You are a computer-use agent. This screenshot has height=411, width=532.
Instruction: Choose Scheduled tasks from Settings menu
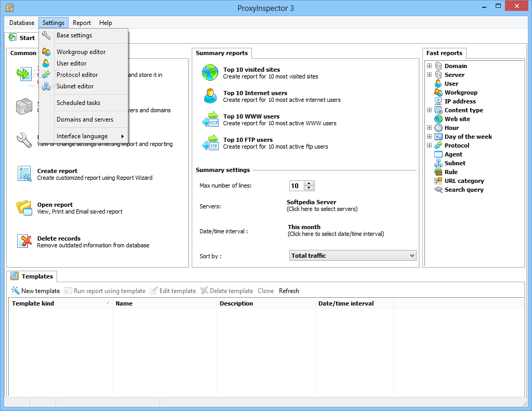click(84, 103)
